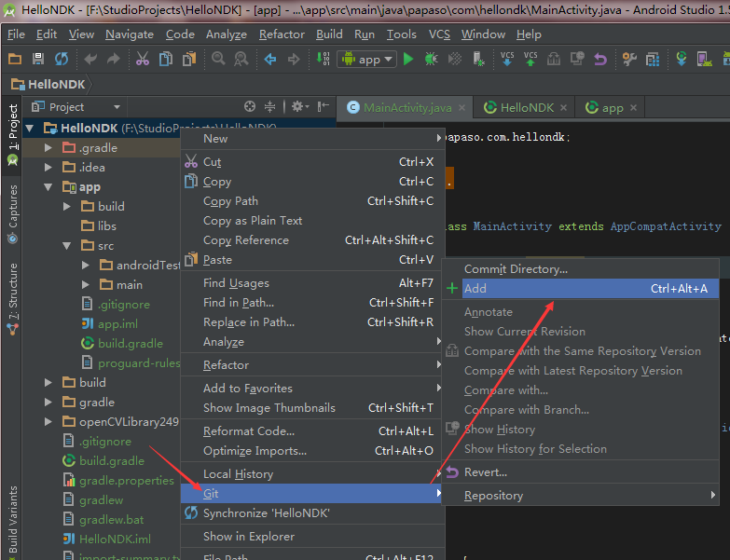
Task: Open the Repository submenu
Action: click(x=580, y=496)
